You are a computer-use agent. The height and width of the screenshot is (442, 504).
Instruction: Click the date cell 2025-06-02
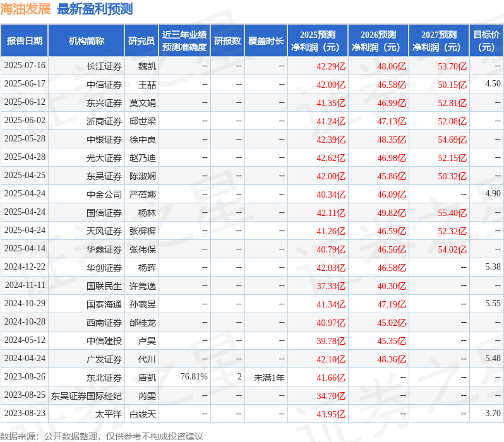pos(25,121)
